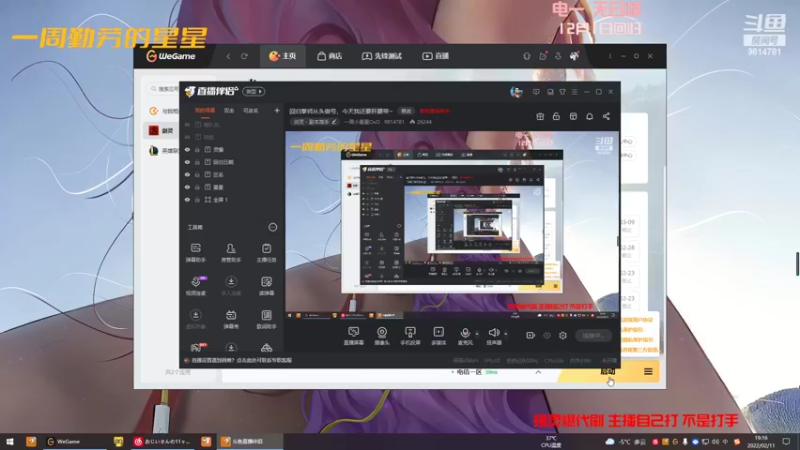
Task: Open the bell notification icon
Action: point(589,116)
